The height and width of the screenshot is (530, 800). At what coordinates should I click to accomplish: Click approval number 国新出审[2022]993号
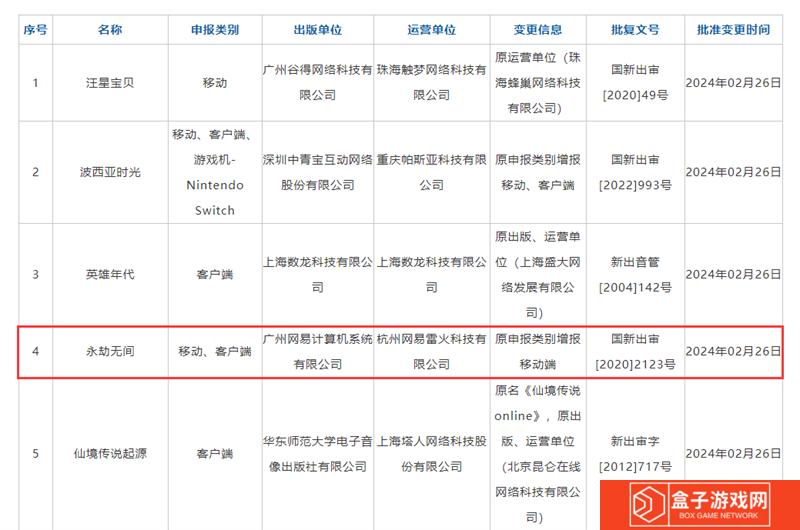pos(635,172)
